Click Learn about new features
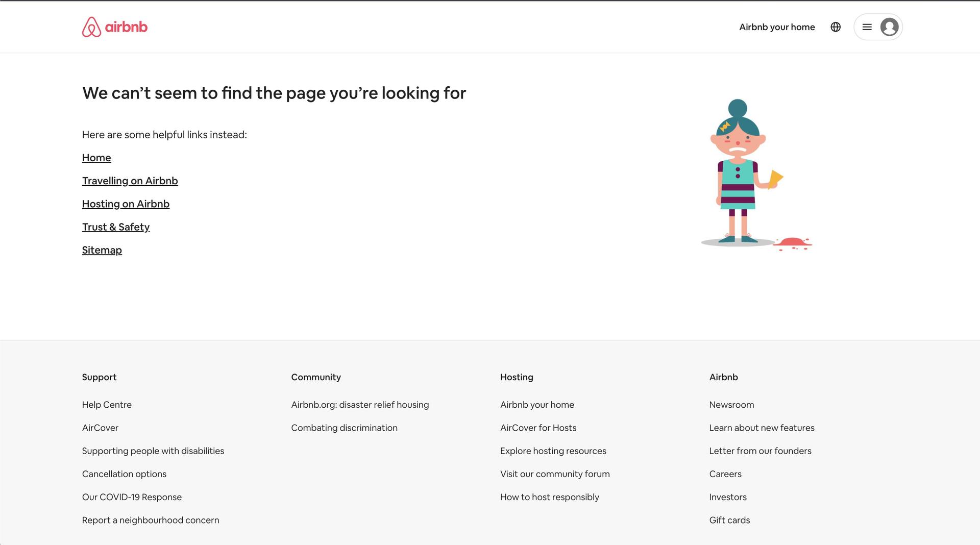This screenshot has width=980, height=545. [x=762, y=428]
